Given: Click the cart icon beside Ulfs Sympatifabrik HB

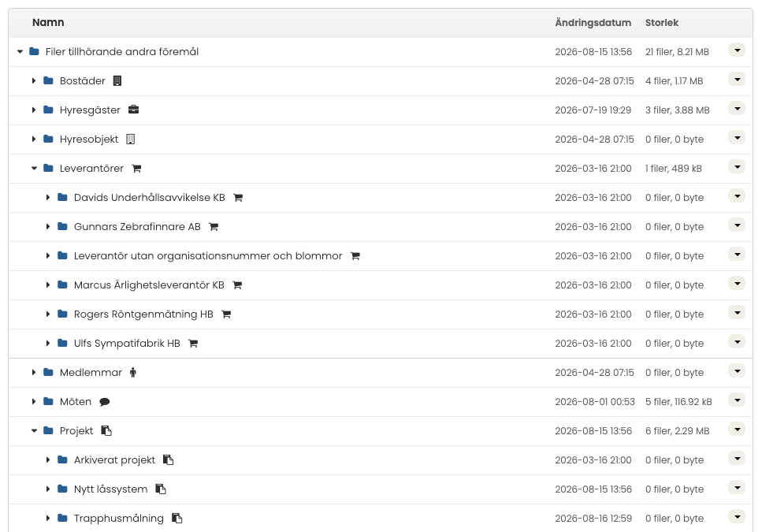Looking at the screenshot, I should point(193,344).
